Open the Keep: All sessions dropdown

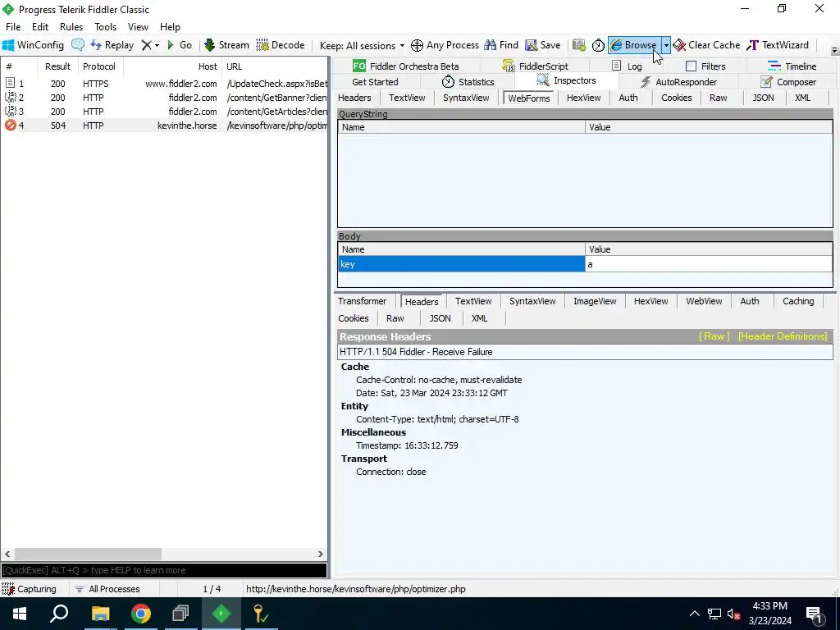(x=362, y=46)
